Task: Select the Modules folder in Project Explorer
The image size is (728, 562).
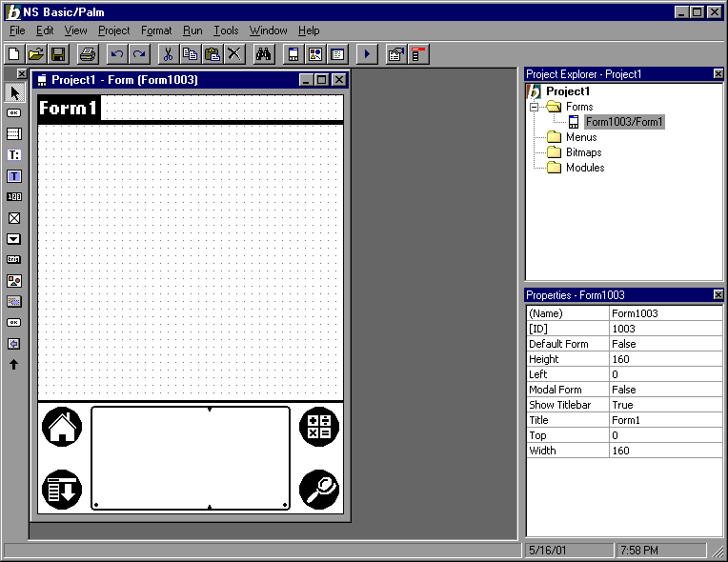Action: click(585, 168)
